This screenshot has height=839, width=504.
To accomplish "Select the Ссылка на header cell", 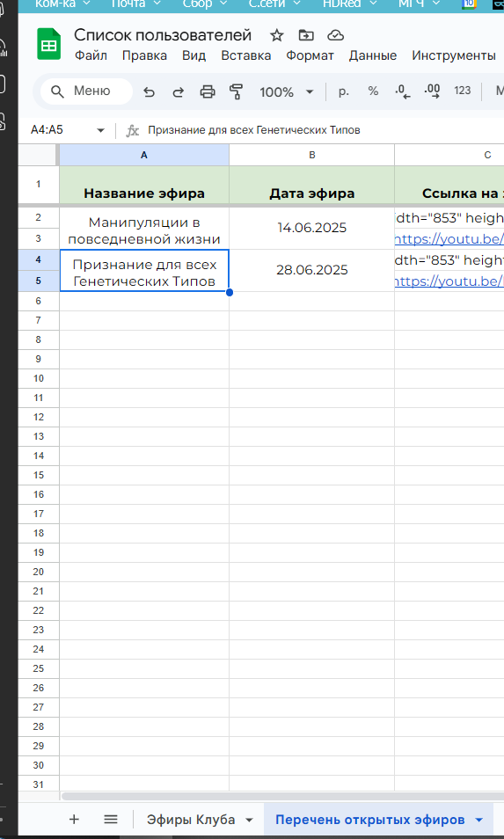I will point(449,185).
